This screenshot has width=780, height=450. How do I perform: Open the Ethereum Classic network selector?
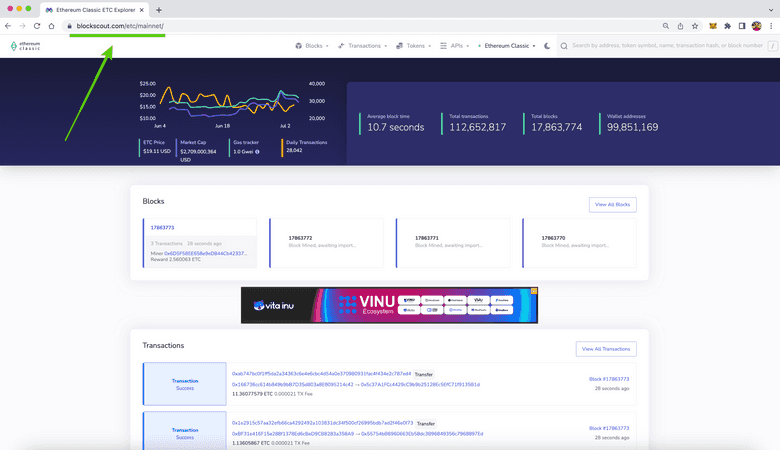point(508,46)
